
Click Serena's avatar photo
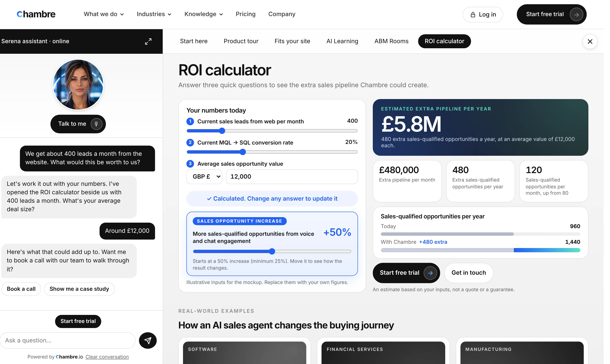pos(78,85)
